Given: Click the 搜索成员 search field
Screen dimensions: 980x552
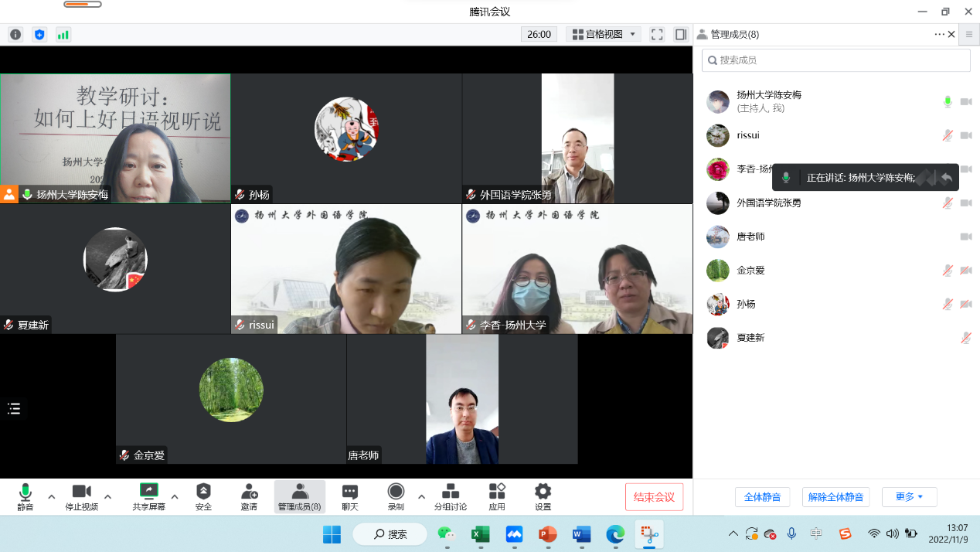Looking at the screenshot, I should click(x=835, y=60).
